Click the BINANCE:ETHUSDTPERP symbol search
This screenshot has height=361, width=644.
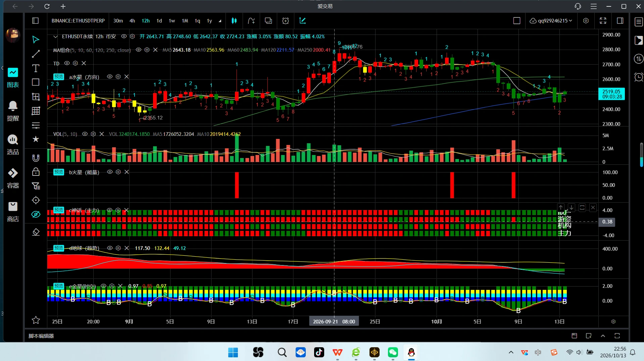[x=78, y=21]
